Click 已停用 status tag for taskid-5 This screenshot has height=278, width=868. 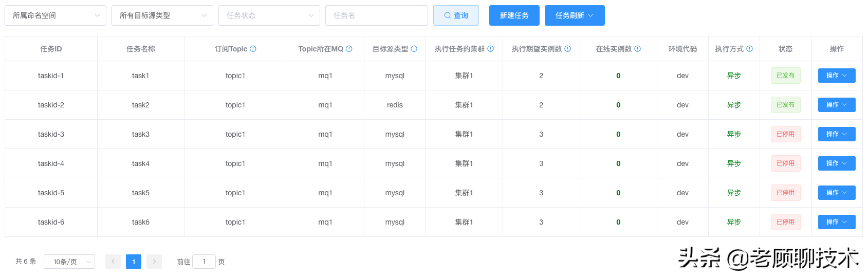pyautogui.click(x=785, y=193)
